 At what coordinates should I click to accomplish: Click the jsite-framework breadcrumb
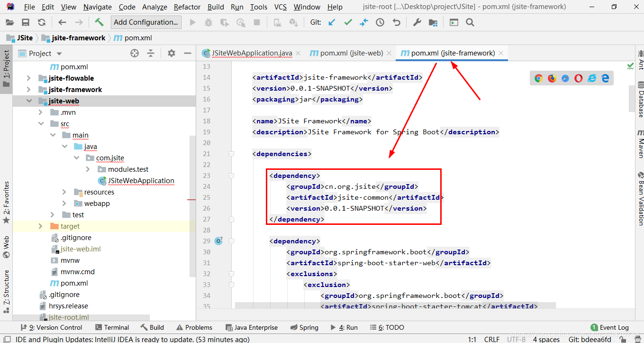tap(73, 38)
